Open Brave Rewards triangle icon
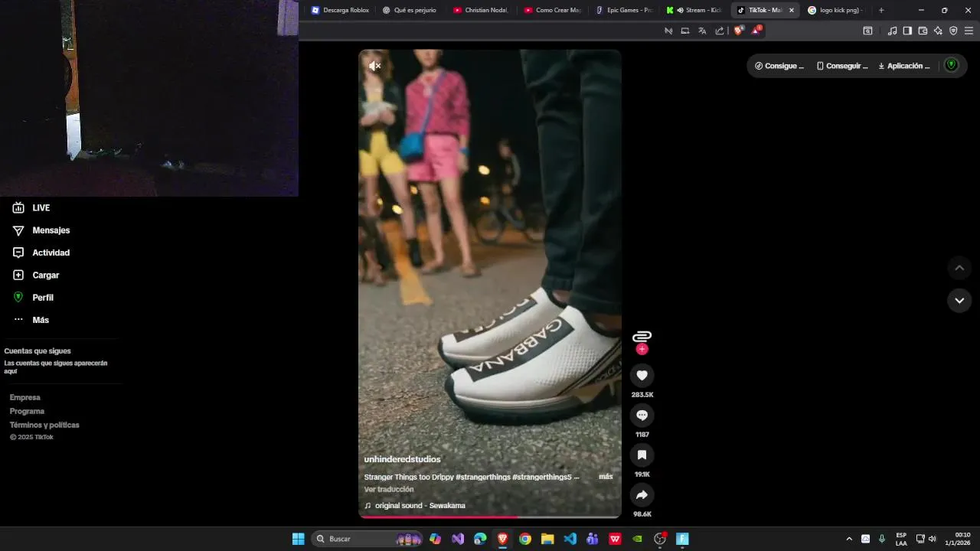 pyautogui.click(x=756, y=31)
